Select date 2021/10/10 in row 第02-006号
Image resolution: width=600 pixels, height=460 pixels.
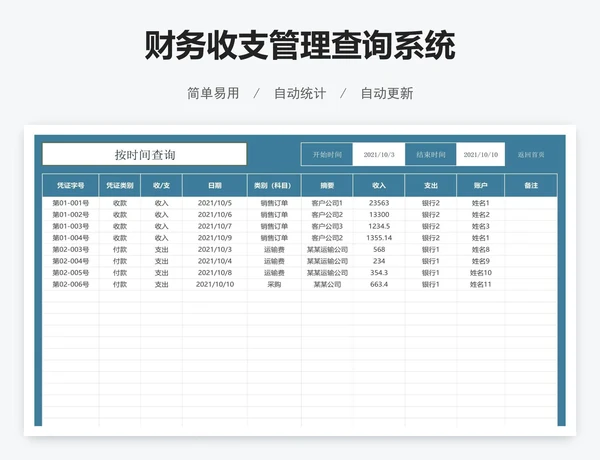point(215,284)
